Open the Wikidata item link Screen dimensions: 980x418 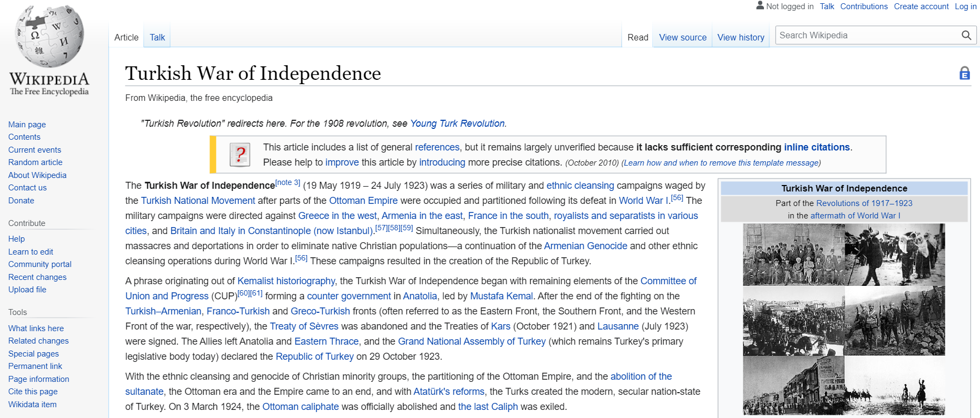pos(32,405)
